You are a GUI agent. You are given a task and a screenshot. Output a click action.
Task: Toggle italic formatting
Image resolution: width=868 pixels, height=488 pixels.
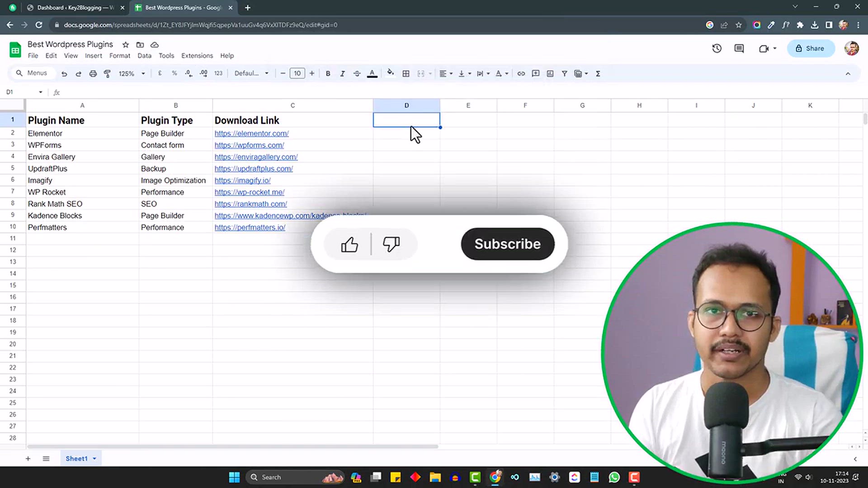[342, 74]
